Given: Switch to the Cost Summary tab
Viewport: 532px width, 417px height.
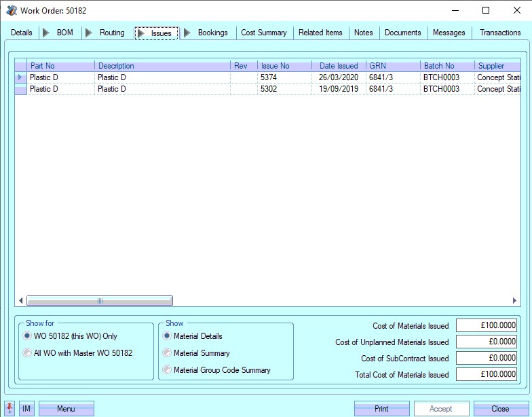Looking at the screenshot, I should pyautogui.click(x=264, y=33).
